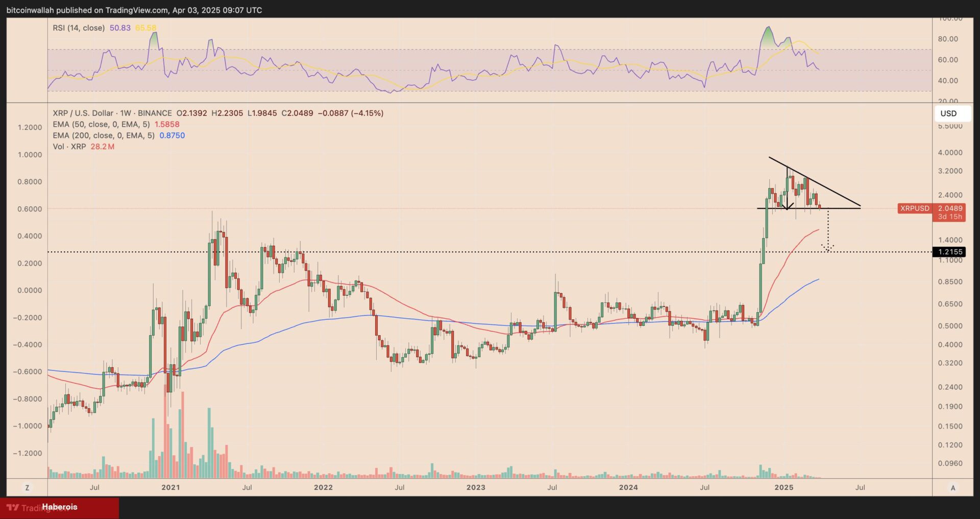Screen dimensions: 980x519
Task: Click the −0.2000 left scale label
Action: pos(28,318)
